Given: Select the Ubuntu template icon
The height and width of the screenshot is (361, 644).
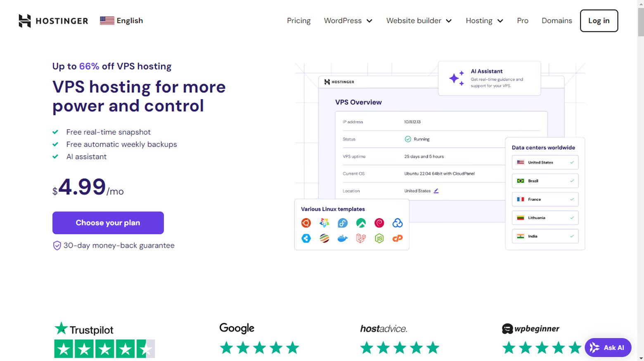Looking at the screenshot, I should [306, 223].
